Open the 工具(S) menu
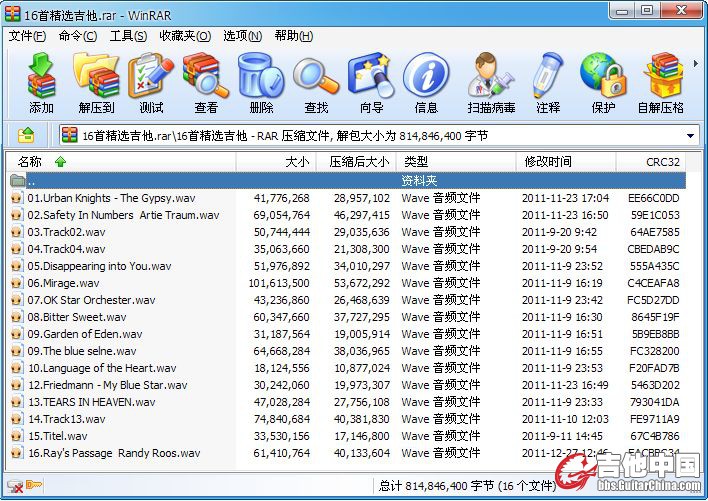The width and height of the screenshot is (708, 501). [x=128, y=36]
